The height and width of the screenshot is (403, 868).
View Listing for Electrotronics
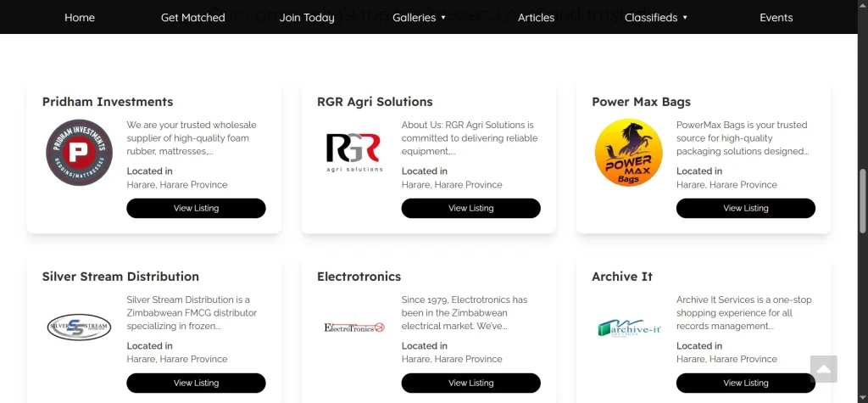tap(470, 383)
